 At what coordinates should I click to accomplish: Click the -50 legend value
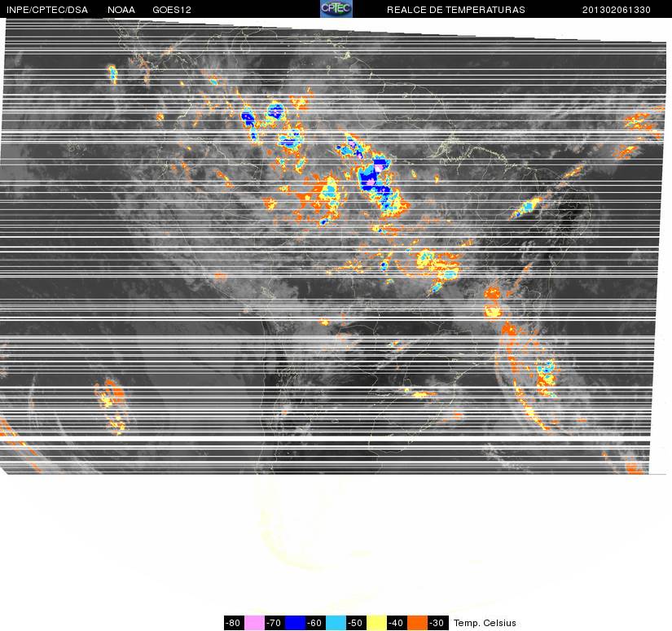pyautogui.click(x=356, y=623)
